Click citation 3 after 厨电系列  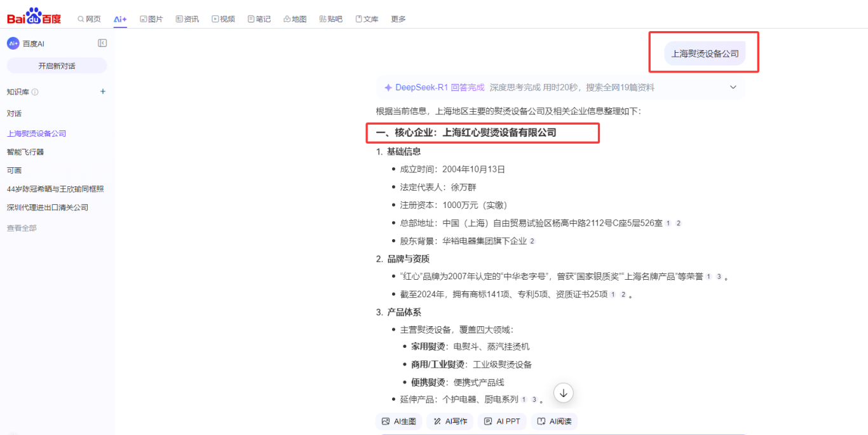[x=534, y=399]
